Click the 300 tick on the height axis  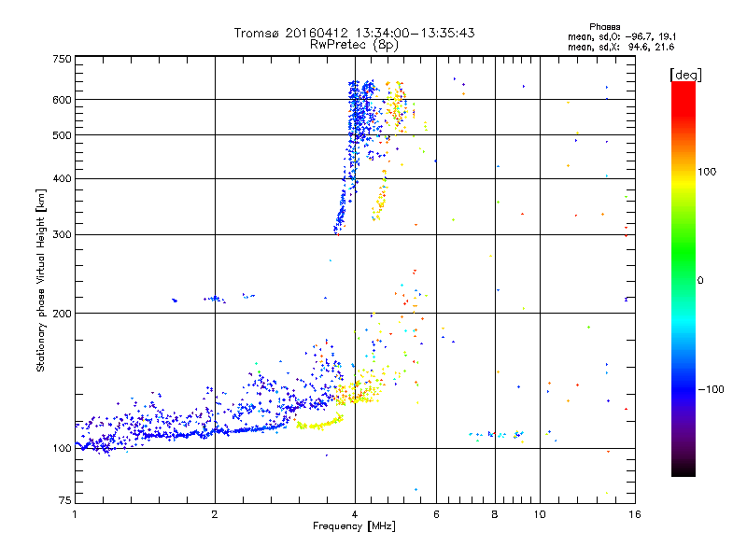pyautogui.click(x=62, y=234)
